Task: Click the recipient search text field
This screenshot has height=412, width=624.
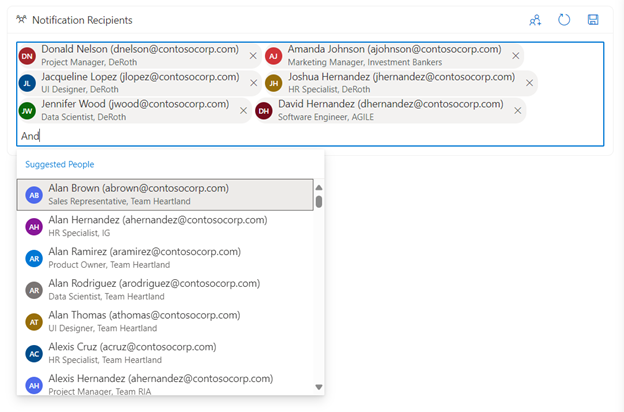Action: (300, 136)
